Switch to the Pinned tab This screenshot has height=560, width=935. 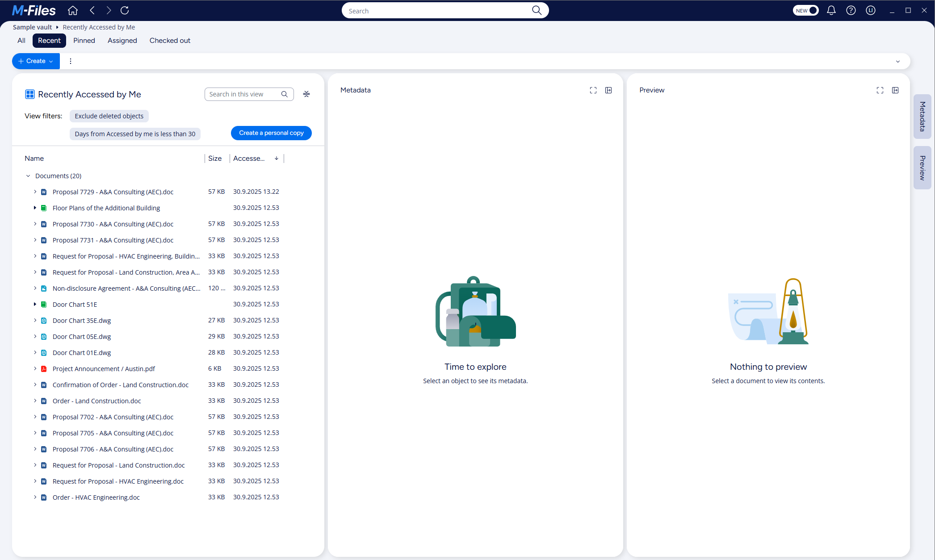(84, 41)
